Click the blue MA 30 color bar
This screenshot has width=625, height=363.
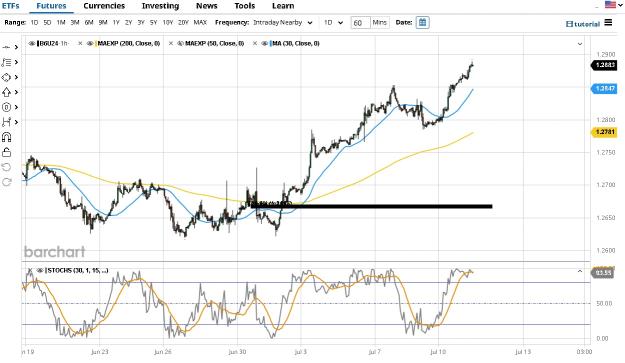[270, 43]
